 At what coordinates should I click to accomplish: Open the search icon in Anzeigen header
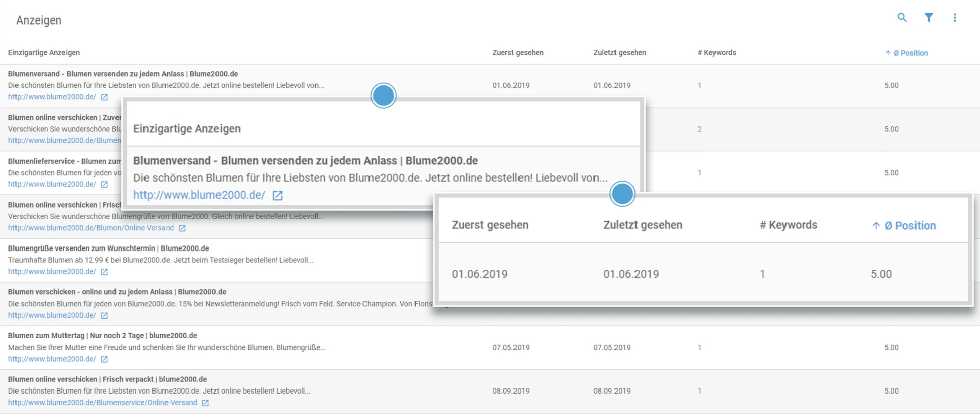coord(902,18)
